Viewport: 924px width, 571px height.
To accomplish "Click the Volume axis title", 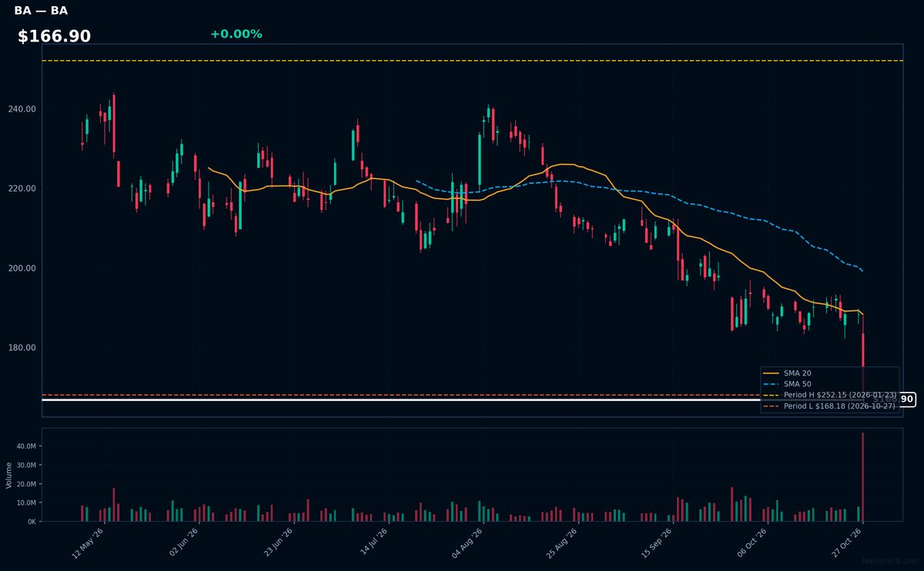I will [9, 475].
